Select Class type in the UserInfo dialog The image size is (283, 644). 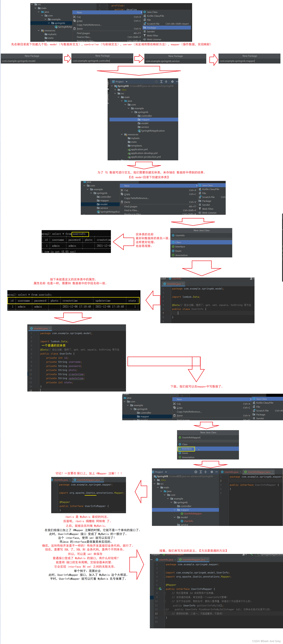[201, 242]
